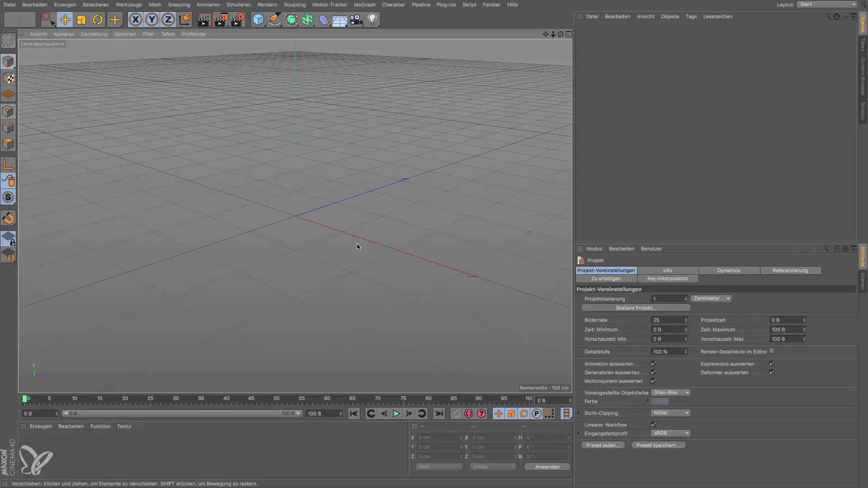Click the Farbe color swatch
The image size is (868, 488).
pyautogui.click(x=660, y=401)
